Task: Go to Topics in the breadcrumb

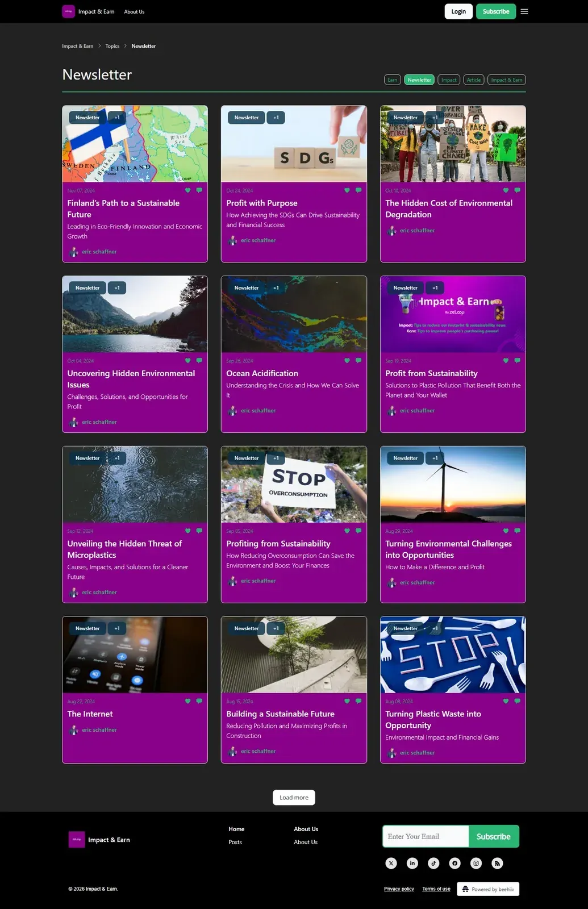Action: (112, 46)
